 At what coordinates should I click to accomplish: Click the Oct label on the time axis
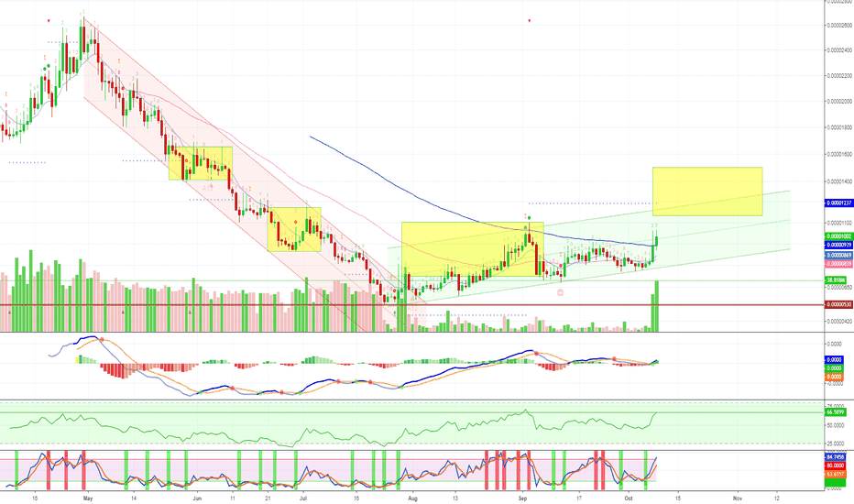coord(630,498)
